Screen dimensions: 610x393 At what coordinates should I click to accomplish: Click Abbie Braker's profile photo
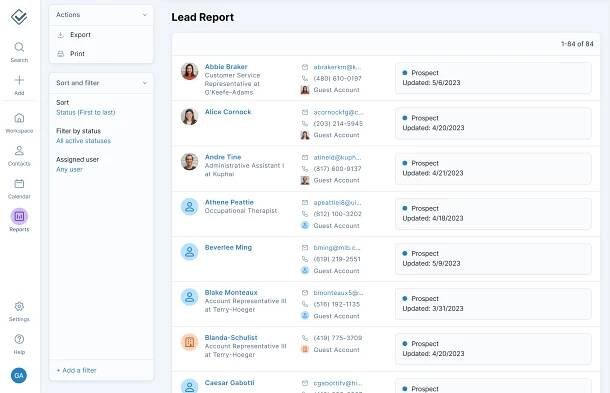point(189,72)
